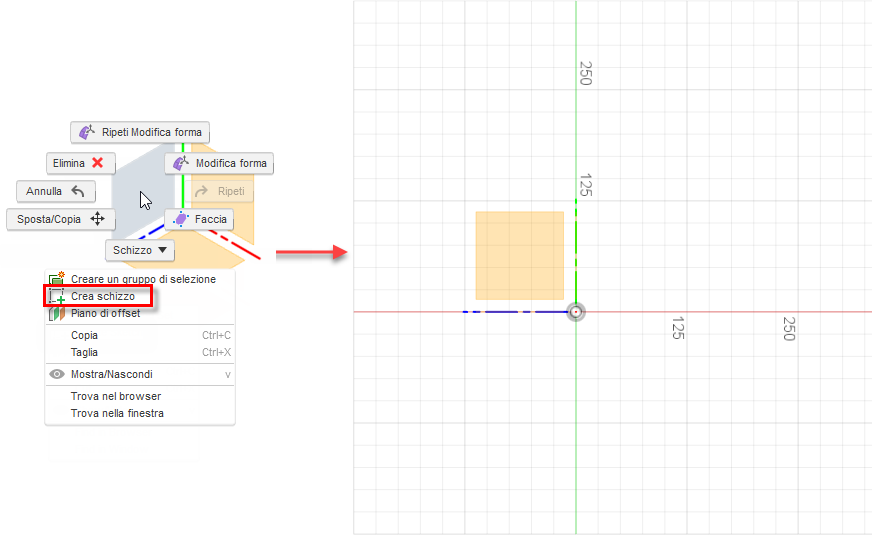Image resolution: width=872 pixels, height=535 pixels.
Task: Choose Taglia from the context menu
Action: tap(140, 352)
